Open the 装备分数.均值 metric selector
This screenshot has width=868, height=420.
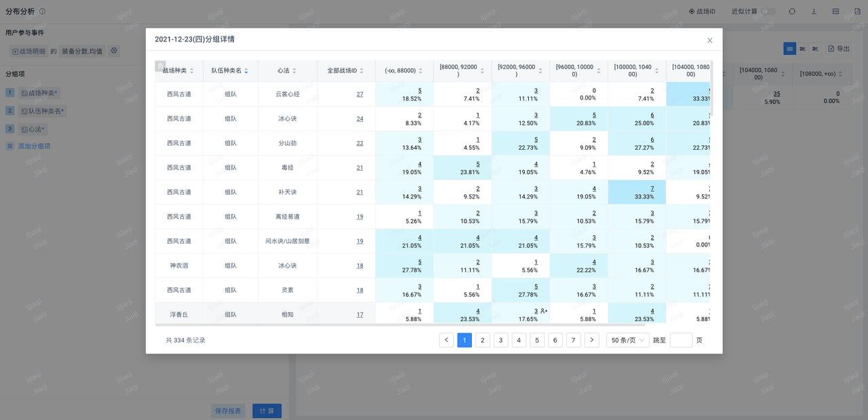coord(81,51)
